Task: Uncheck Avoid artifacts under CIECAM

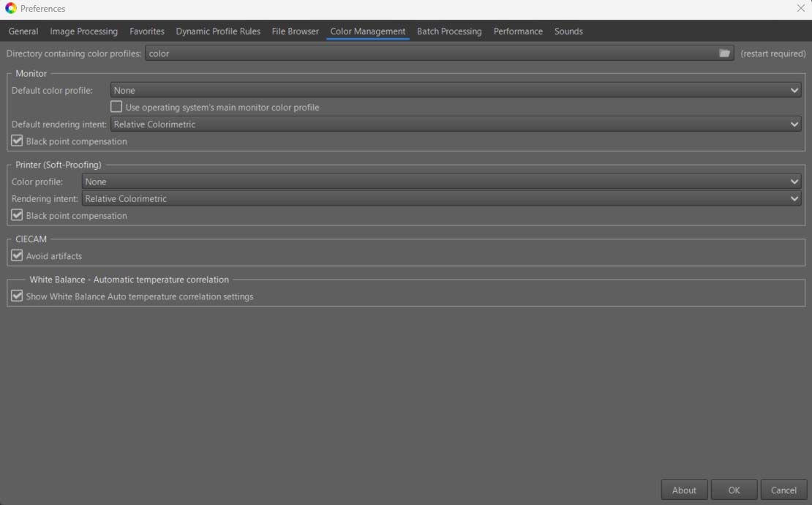Action: pyautogui.click(x=18, y=256)
